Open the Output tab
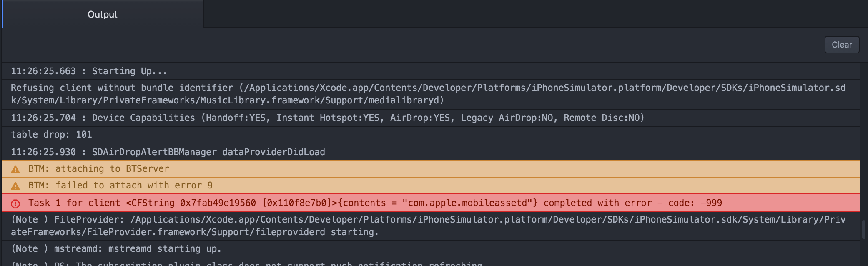 pos(103,14)
